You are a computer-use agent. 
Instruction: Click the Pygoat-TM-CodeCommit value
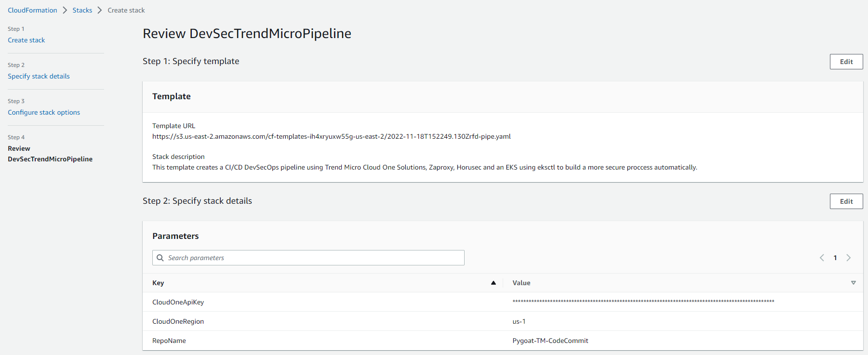point(550,341)
